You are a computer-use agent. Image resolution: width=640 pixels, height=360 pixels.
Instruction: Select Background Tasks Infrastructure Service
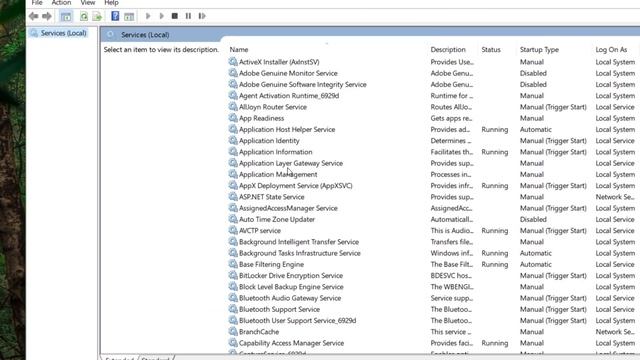coord(300,253)
